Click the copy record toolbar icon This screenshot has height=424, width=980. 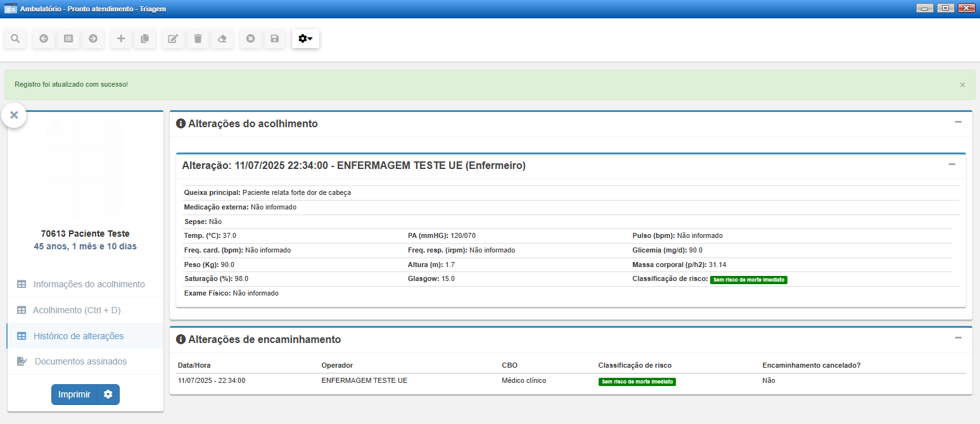pyautogui.click(x=145, y=39)
